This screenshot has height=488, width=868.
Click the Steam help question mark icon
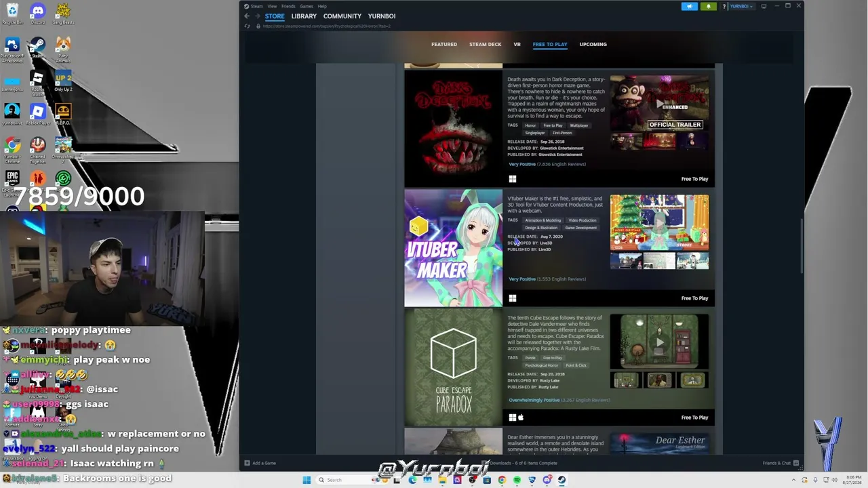pyautogui.click(x=724, y=6)
